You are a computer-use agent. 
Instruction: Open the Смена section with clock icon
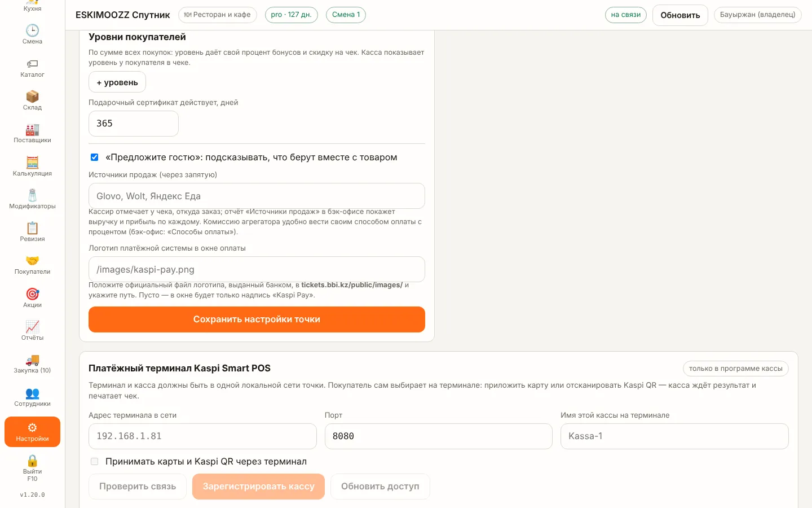click(32, 34)
